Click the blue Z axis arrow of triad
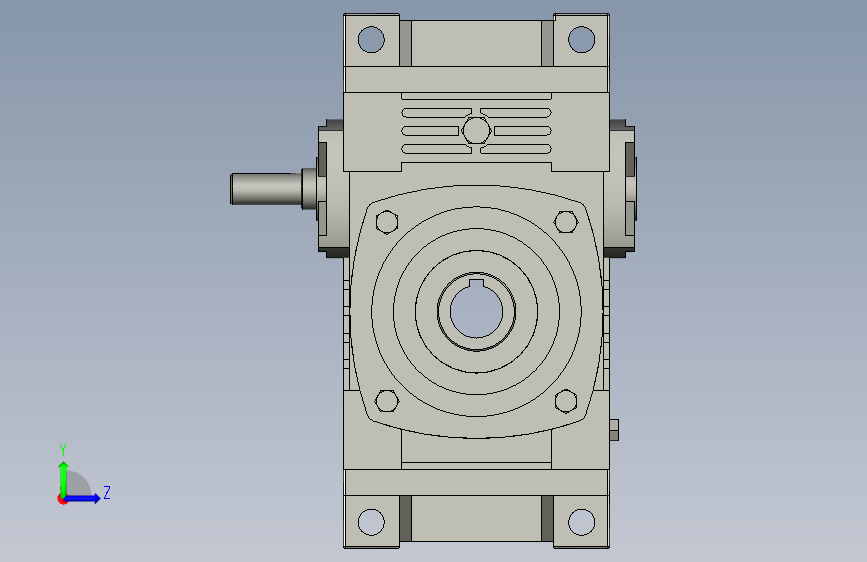The image size is (867, 562). pos(83,498)
